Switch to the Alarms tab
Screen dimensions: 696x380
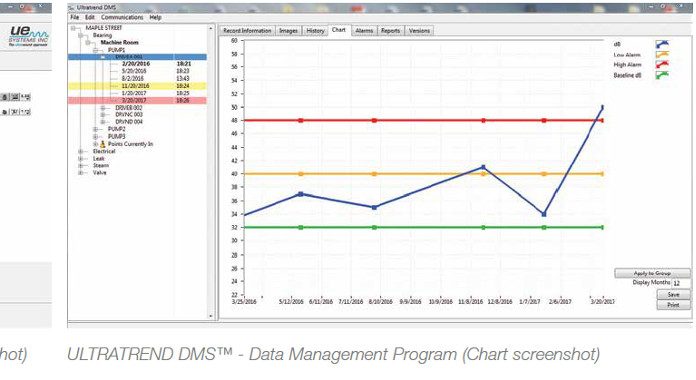click(364, 31)
